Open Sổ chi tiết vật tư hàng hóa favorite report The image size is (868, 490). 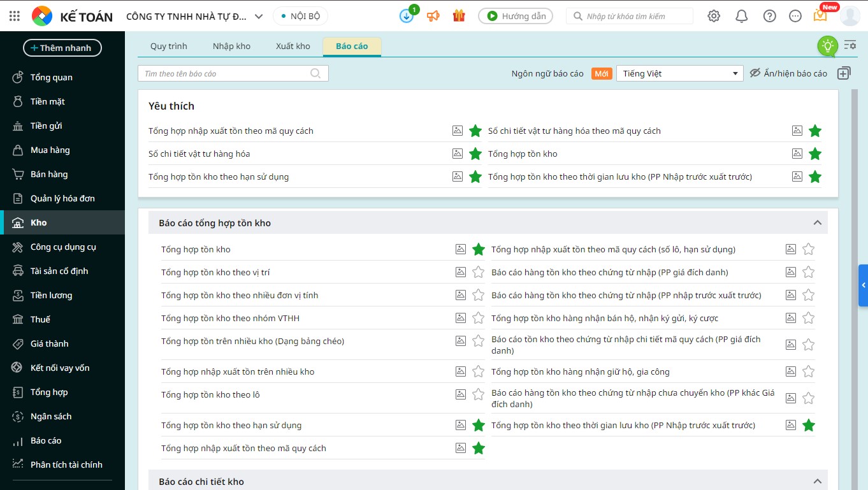coord(199,154)
